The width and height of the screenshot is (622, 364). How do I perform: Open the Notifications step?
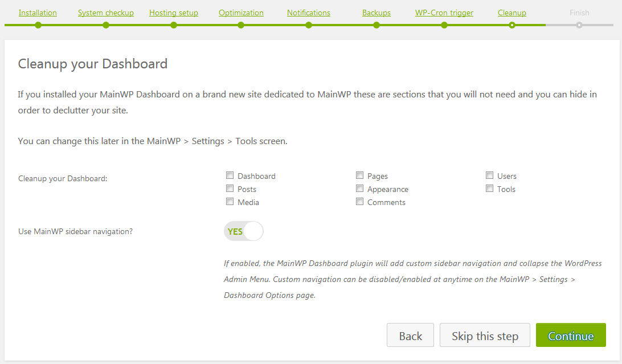tap(308, 13)
